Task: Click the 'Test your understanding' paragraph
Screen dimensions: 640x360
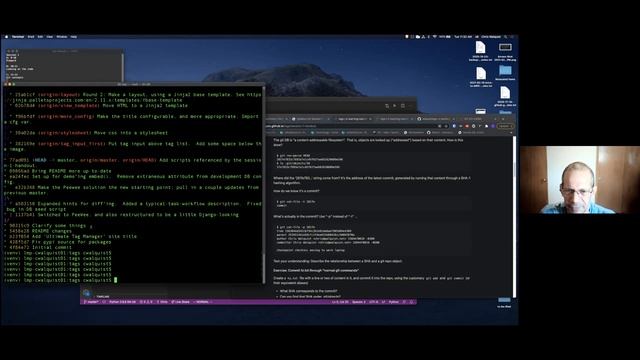Action: 338,261
